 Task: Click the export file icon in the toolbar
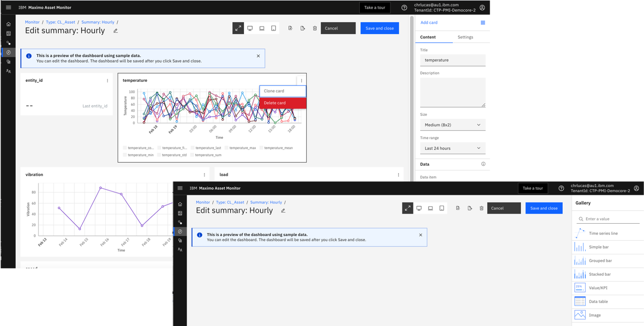[303, 28]
